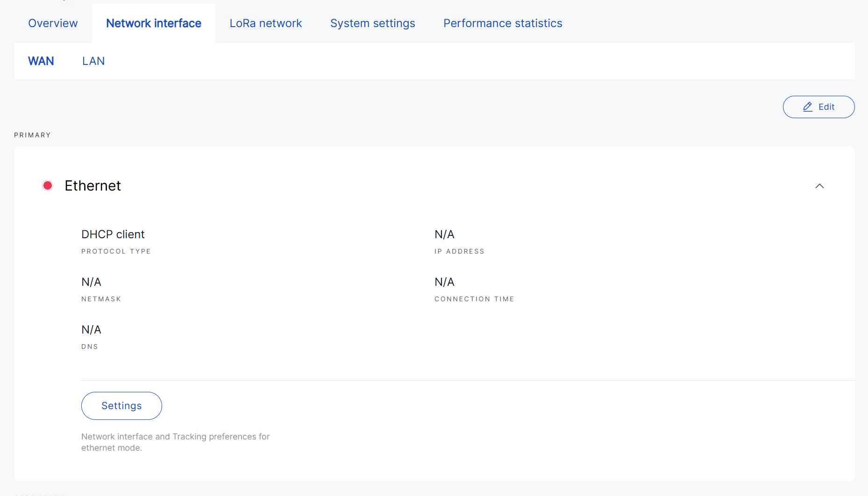Screen dimensions: 868x496
Task: Select the WAN sub-tab
Action: pos(41,61)
